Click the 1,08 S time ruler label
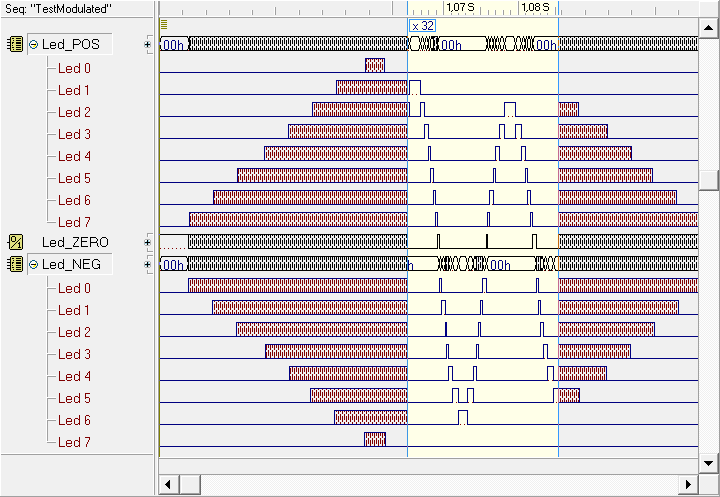Viewport: 720px width, 497px height. (x=535, y=7)
